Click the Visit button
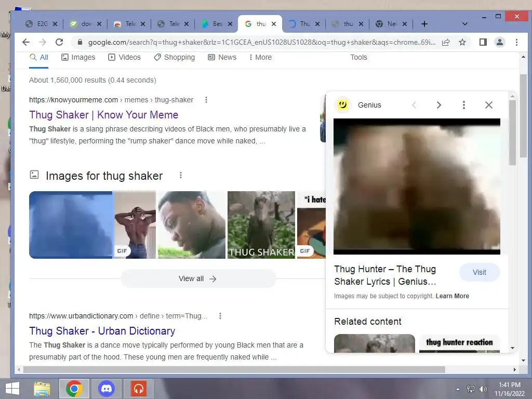Viewport: 532px width, 399px height. coord(480,272)
